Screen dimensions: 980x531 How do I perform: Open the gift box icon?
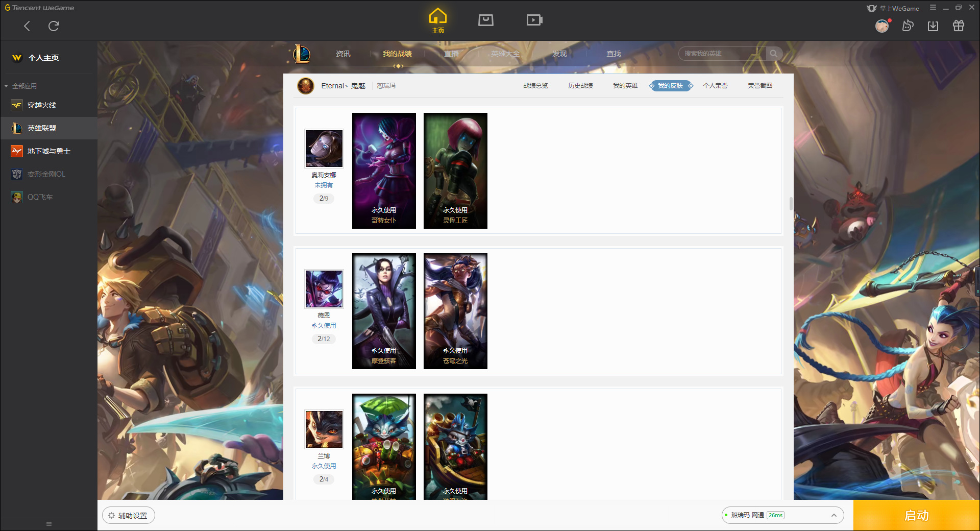(x=959, y=26)
